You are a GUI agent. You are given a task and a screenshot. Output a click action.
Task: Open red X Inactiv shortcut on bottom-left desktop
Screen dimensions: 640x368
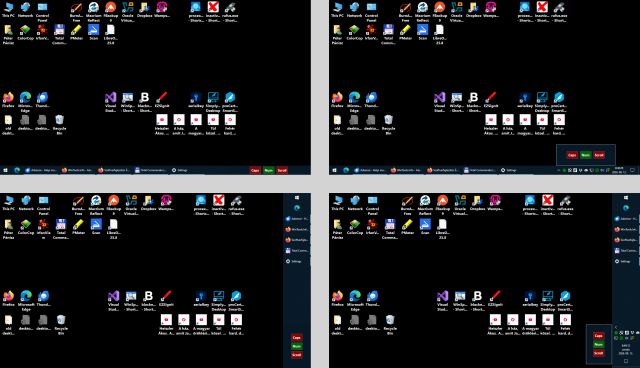click(219, 204)
